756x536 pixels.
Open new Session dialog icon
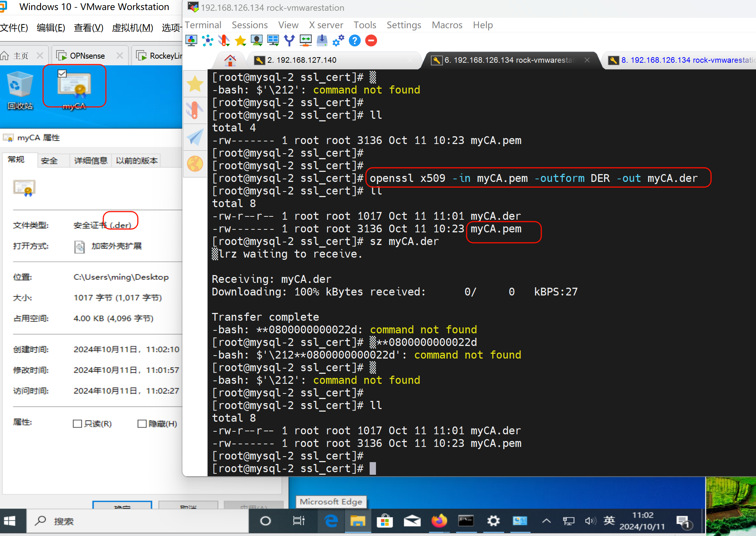point(191,40)
